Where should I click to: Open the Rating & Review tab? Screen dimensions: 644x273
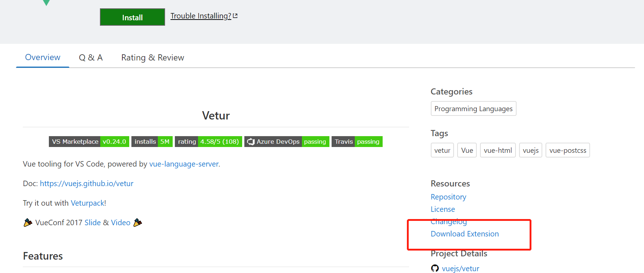153,58
